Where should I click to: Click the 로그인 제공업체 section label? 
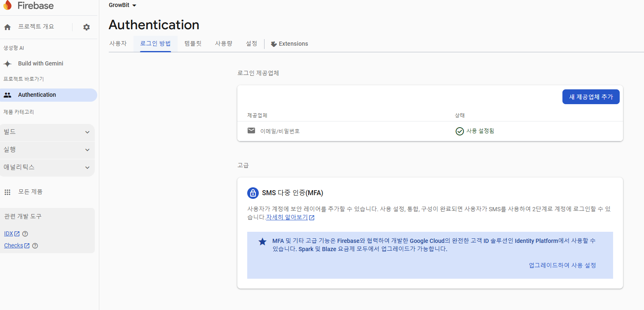point(258,73)
